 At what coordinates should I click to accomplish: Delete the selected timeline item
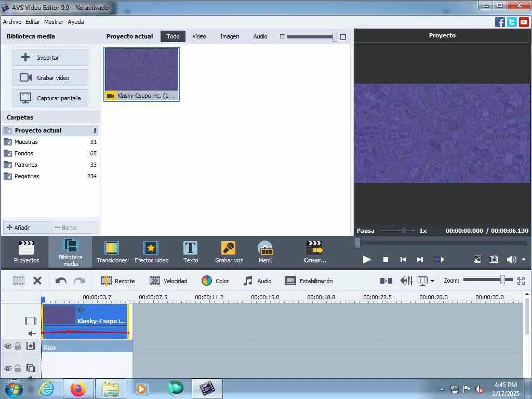(37, 281)
